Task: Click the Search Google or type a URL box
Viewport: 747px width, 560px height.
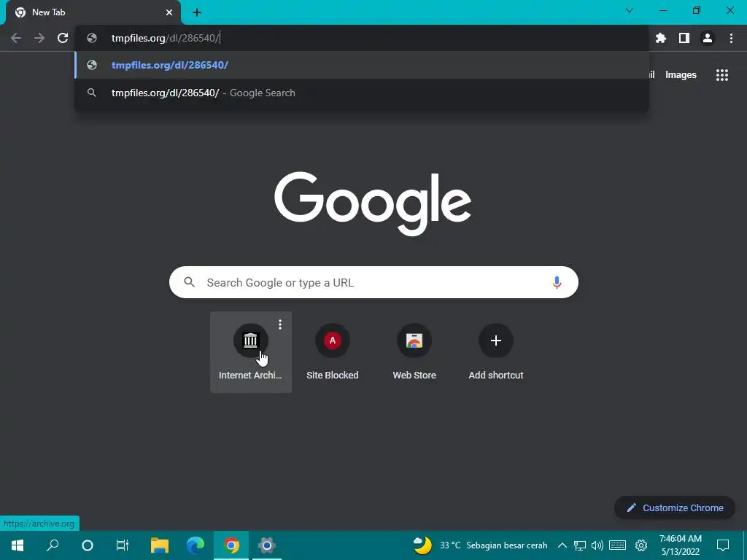Action: tap(373, 282)
